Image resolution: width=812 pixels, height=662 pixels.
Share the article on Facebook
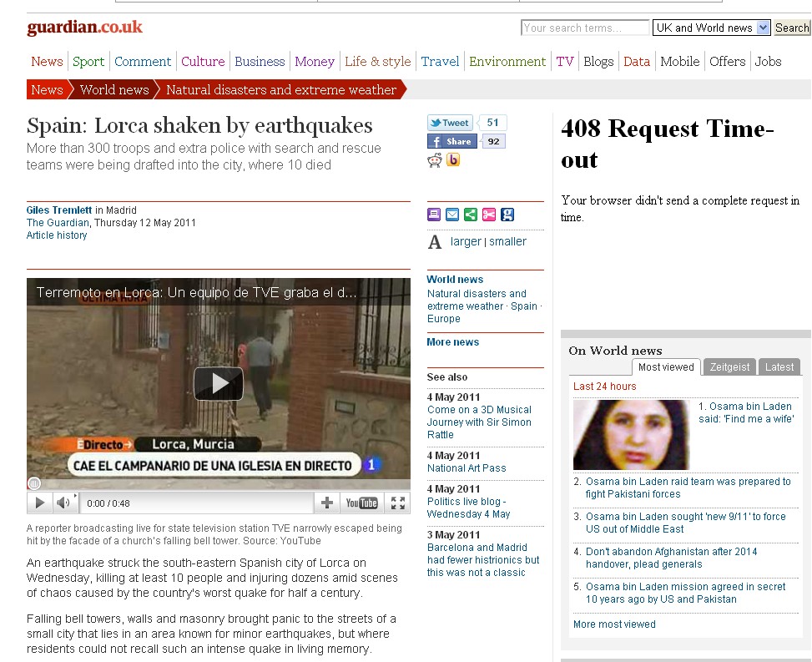[451, 141]
